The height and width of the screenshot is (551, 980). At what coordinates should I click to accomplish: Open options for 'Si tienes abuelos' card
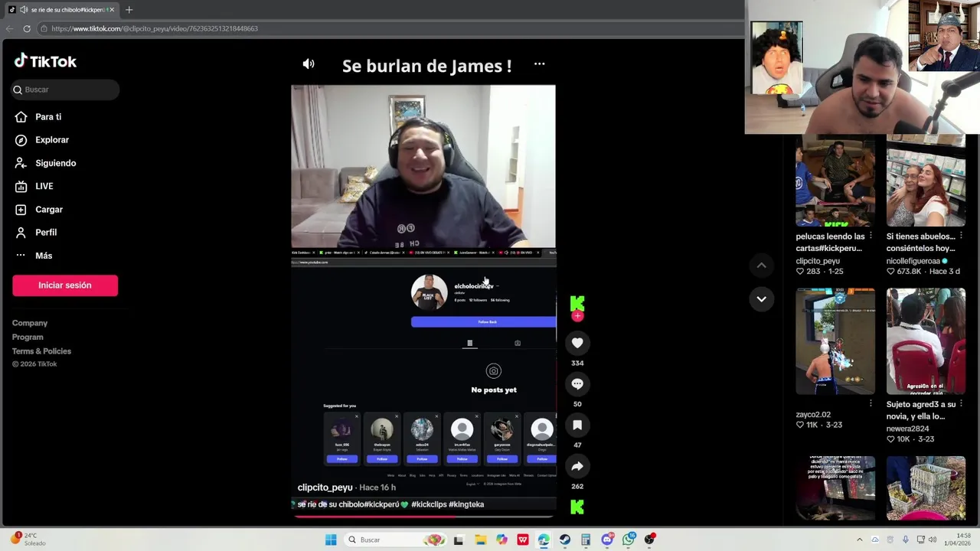click(961, 236)
